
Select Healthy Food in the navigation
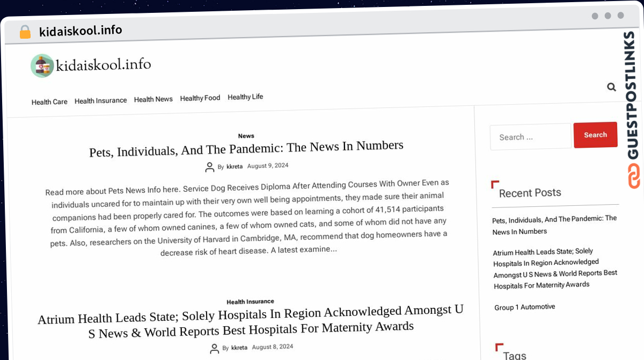click(200, 98)
